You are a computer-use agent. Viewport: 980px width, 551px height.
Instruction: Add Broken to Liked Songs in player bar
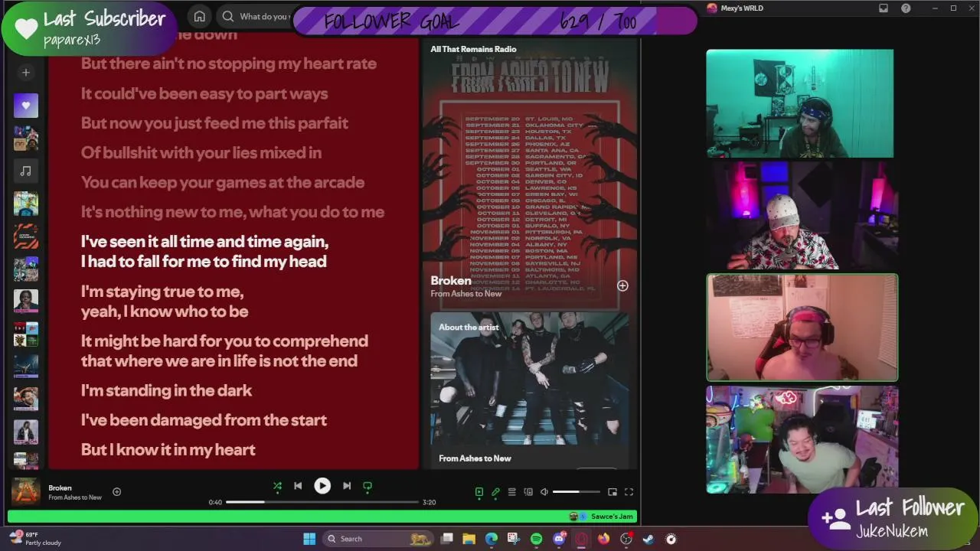[117, 492]
